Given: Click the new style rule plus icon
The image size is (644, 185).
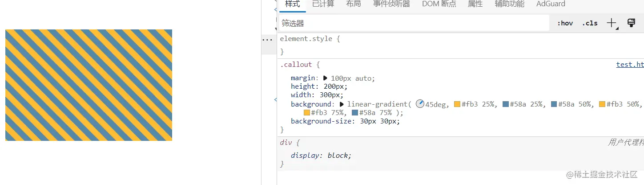Looking at the screenshot, I should (x=612, y=23).
